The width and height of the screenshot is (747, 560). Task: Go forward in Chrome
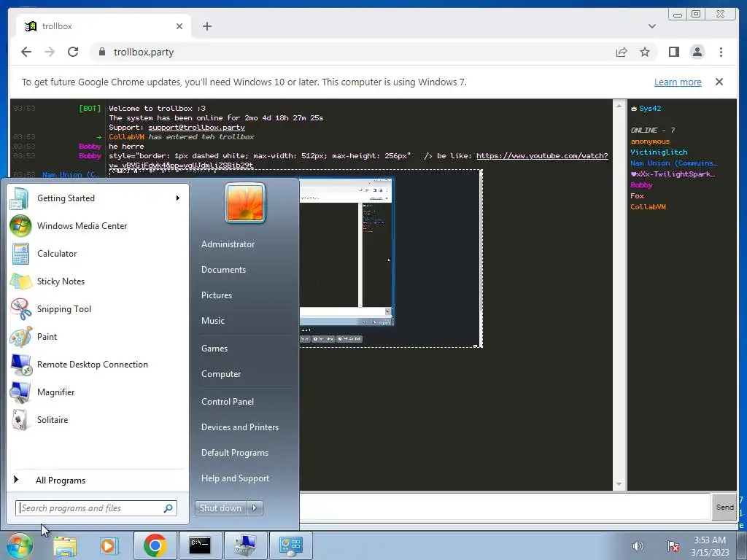tap(50, 52)
